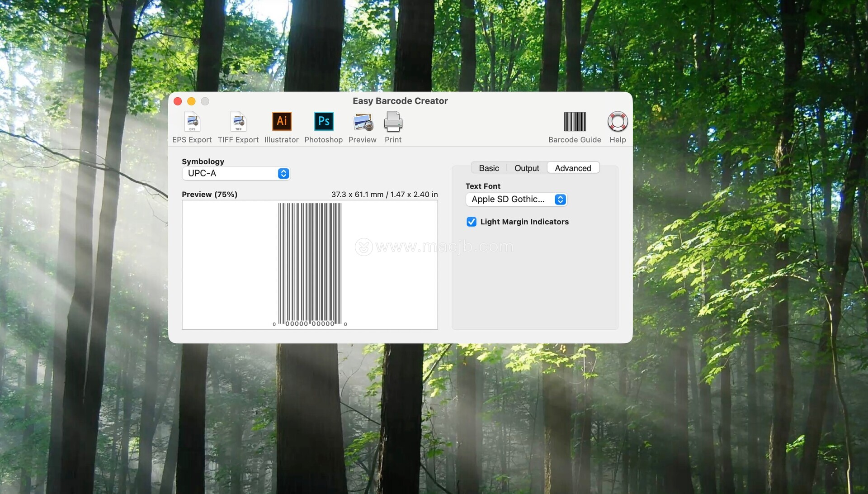Click the Easy Barcode Creator title
This screenshot has width=868, height=494.
point(400,101)
